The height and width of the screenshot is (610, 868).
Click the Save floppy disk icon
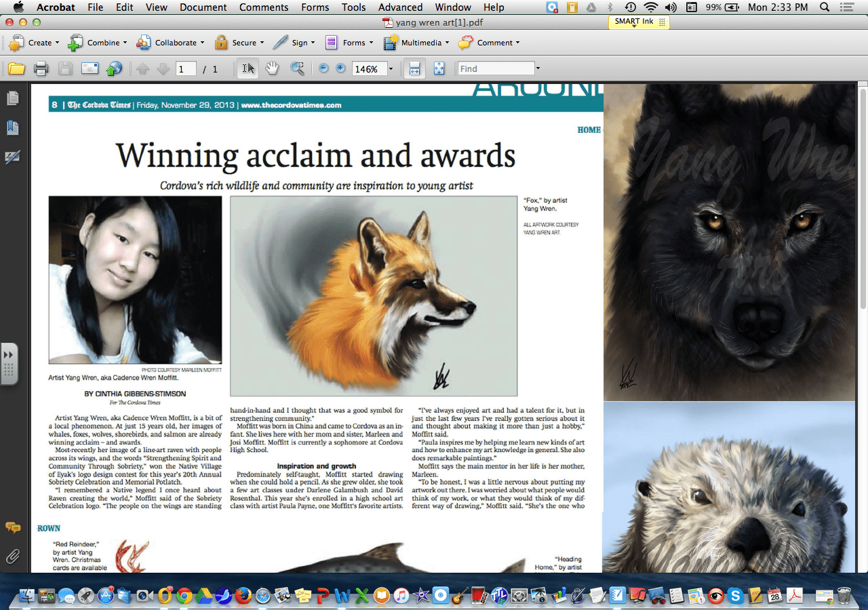pos(65,68)
